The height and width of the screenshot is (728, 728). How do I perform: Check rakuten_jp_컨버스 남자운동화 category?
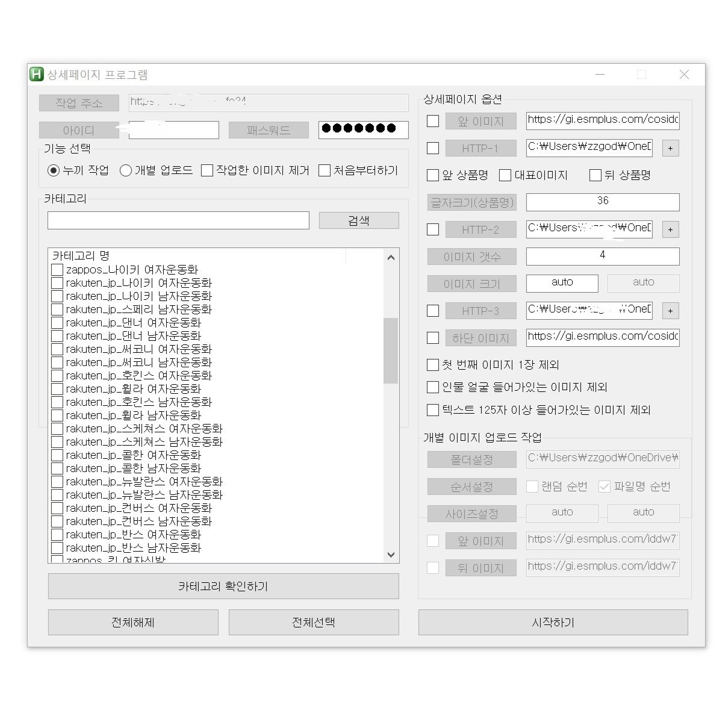[57, 521]
